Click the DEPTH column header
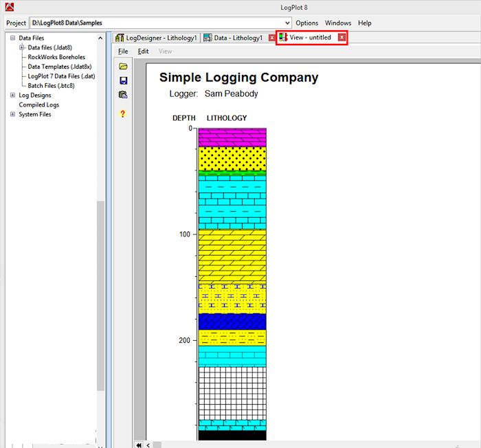The height and width of the screenshot is (448, 481). point(184,118)
